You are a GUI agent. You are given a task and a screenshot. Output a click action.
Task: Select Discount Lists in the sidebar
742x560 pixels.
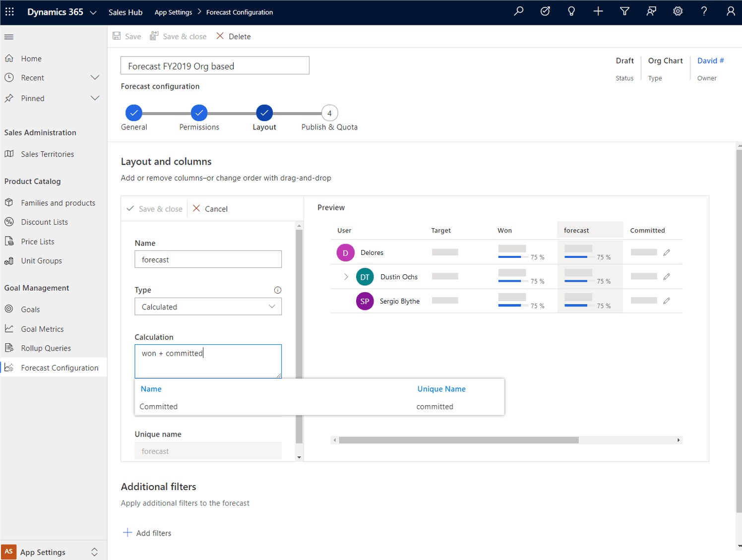(x=44, y=222)
